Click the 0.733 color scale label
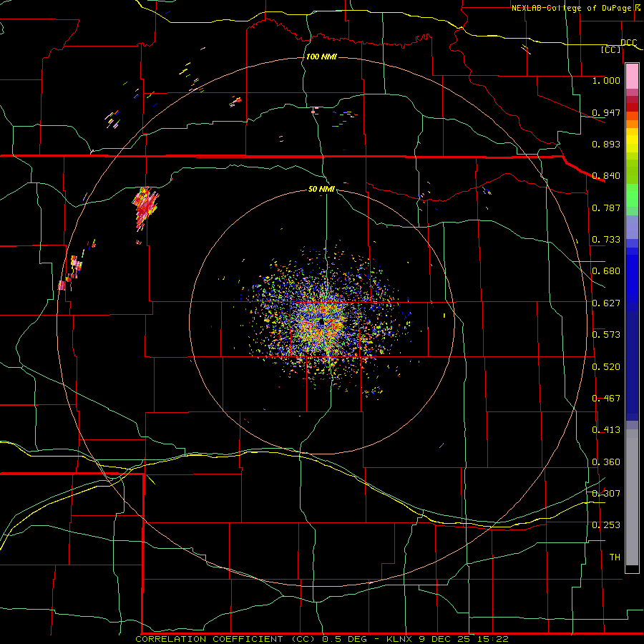Image resolution: width=644 pixels, height=644 pixels. point(606,240)
